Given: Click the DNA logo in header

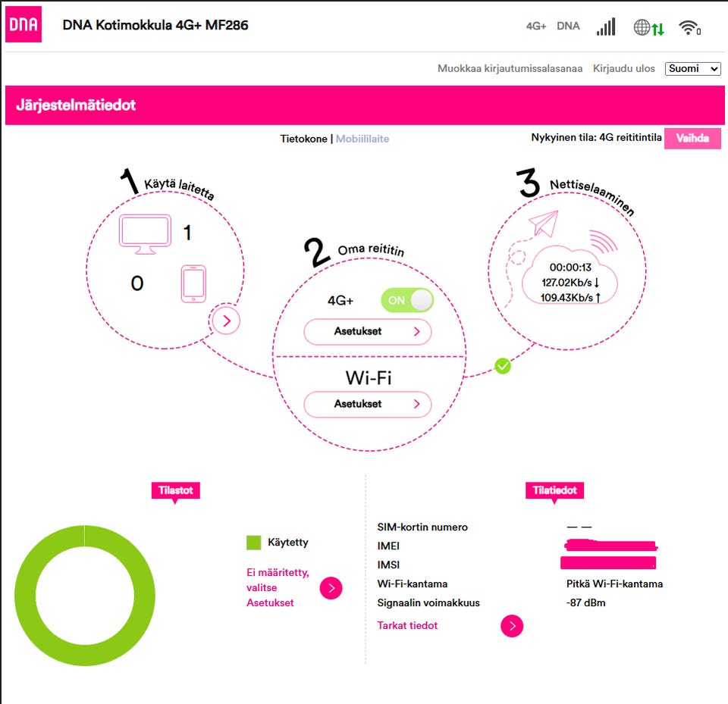Looking at the screenshot, I should pyautogui.click(x=24, y=24).
